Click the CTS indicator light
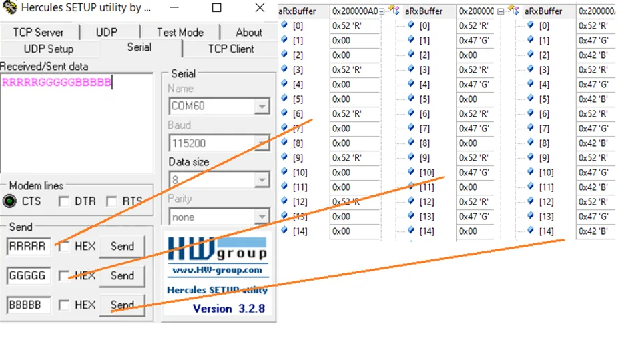This screenshot has width=618, height=364. (9, 201)
